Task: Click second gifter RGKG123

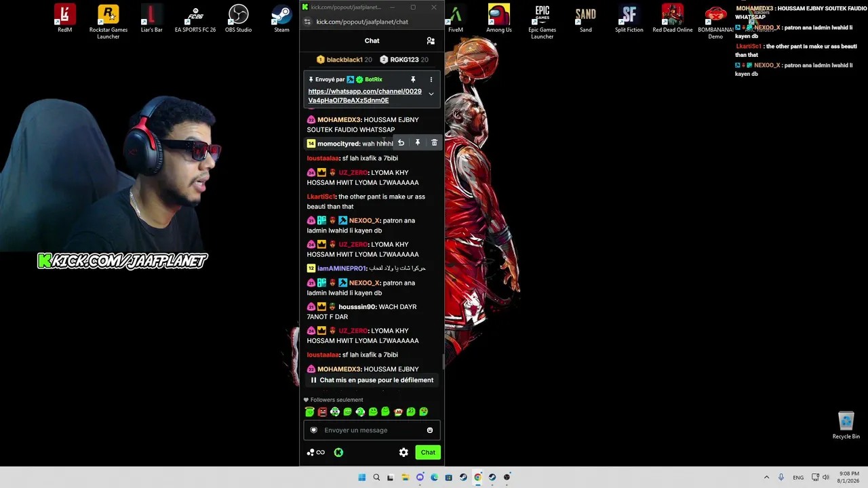Action: point(403,60)
